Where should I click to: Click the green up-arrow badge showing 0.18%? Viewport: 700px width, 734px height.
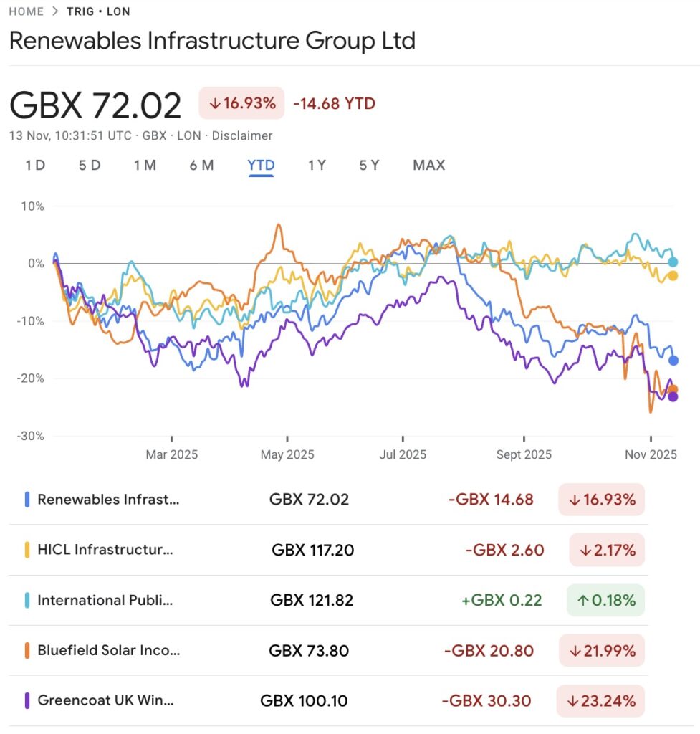tap(605, 600)
